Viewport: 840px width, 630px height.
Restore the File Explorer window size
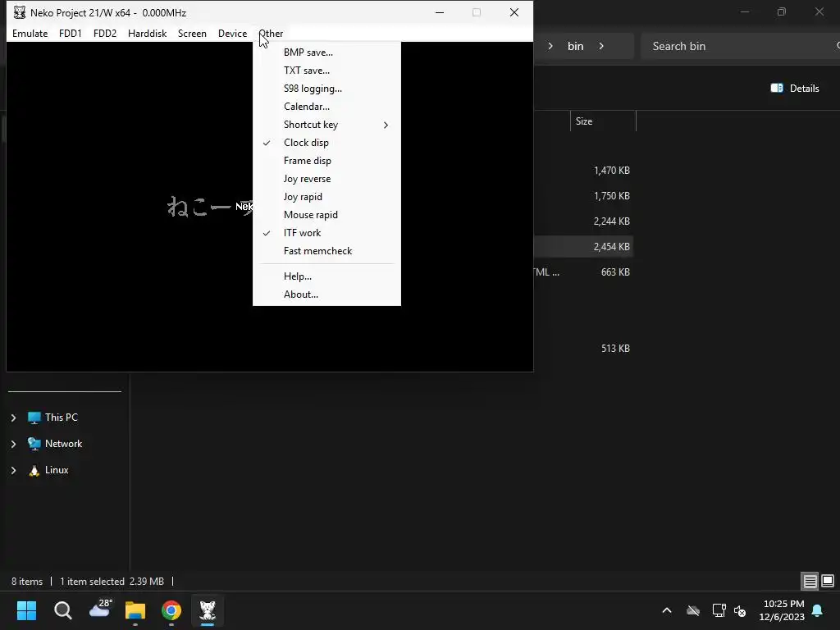782,11
